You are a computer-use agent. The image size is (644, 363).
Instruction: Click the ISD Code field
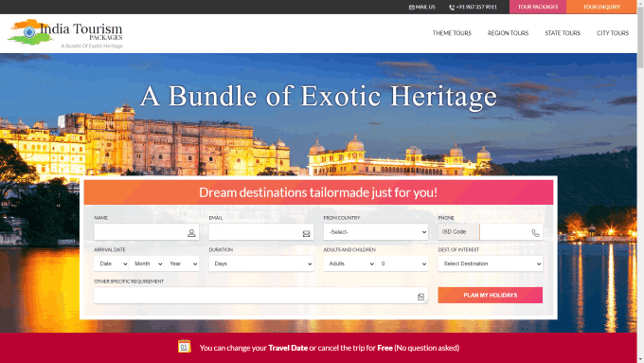point(458,232)
